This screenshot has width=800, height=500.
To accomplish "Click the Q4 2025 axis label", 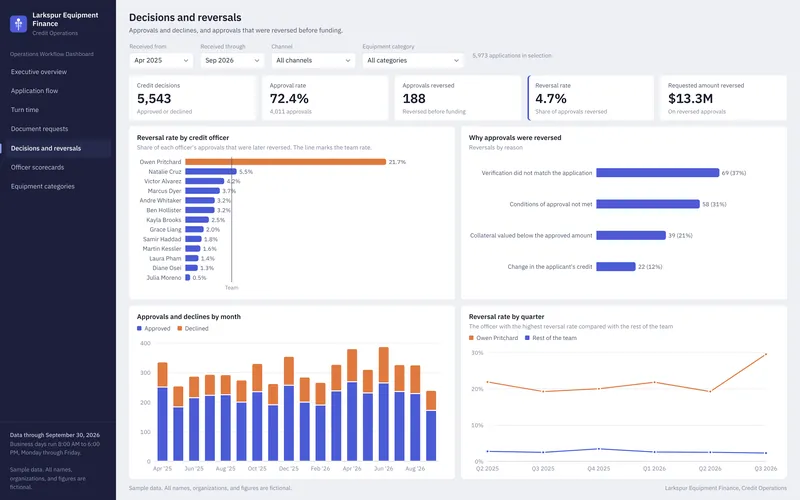I will tap(598, 468).
